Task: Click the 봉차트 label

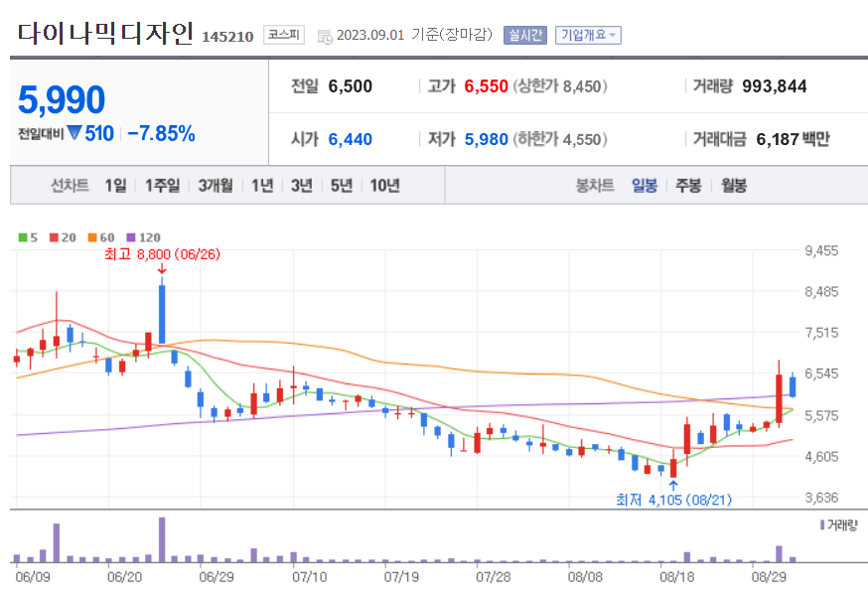Action: 595,186
